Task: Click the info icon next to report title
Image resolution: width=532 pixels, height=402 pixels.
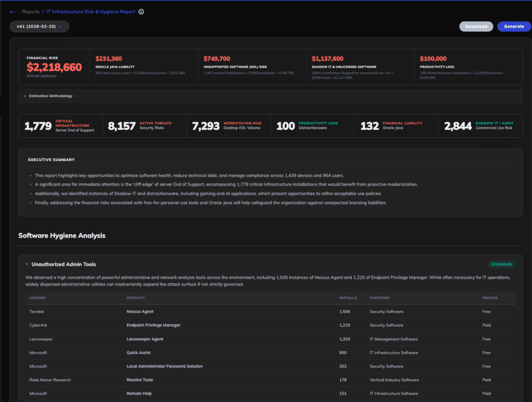Action: (x=141, y=11)
